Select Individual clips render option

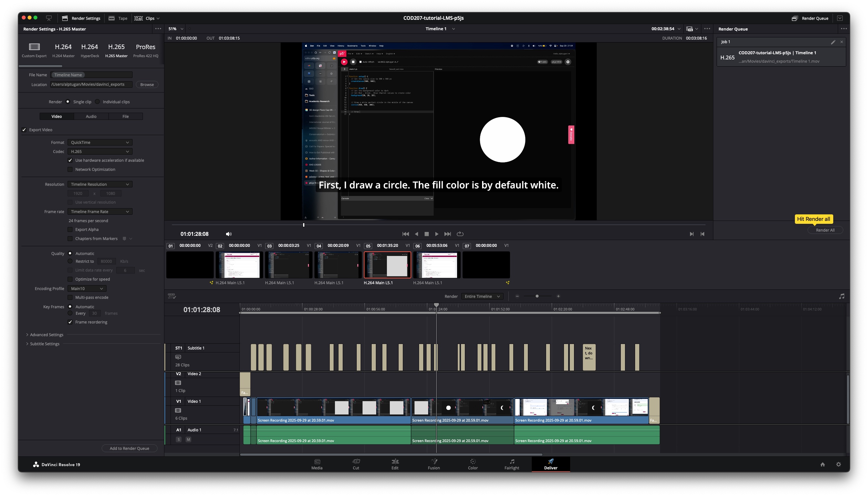(x=97, y=102)
